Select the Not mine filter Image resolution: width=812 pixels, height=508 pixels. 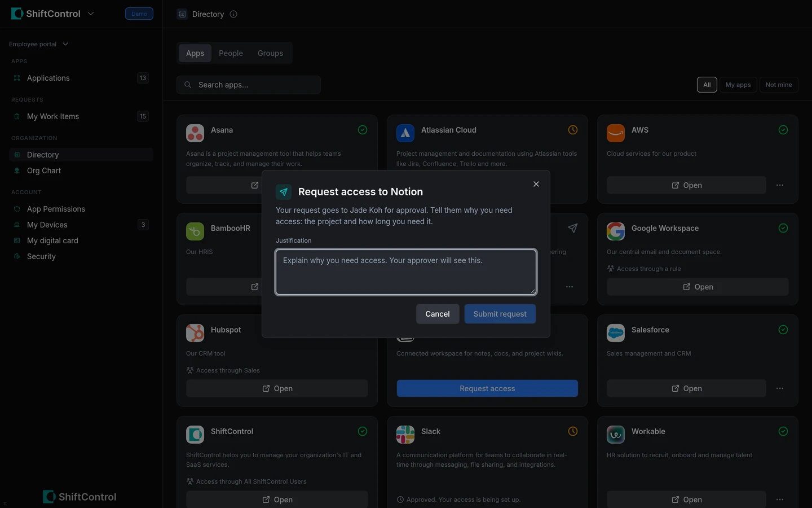pos(778,85)
